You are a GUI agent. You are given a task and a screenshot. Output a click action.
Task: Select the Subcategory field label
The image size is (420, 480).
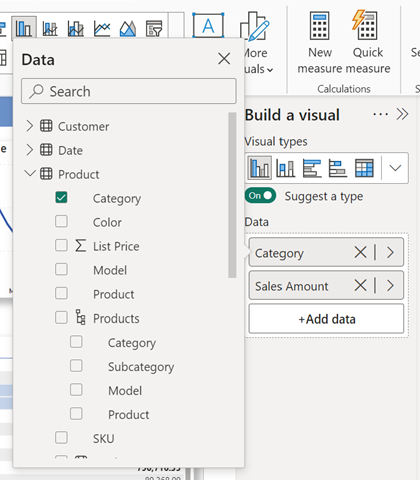point(141,367)
